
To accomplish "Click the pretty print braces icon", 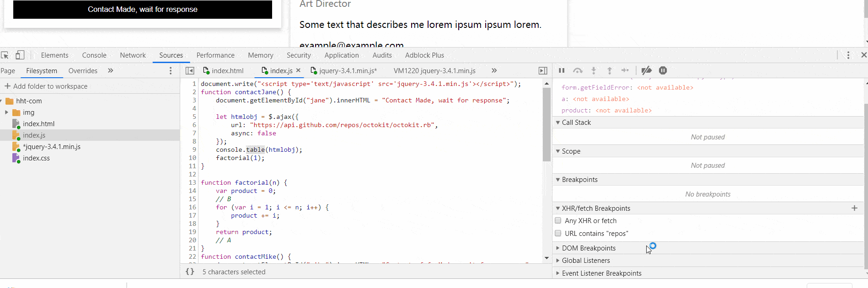I will click(x=190, y=272).
